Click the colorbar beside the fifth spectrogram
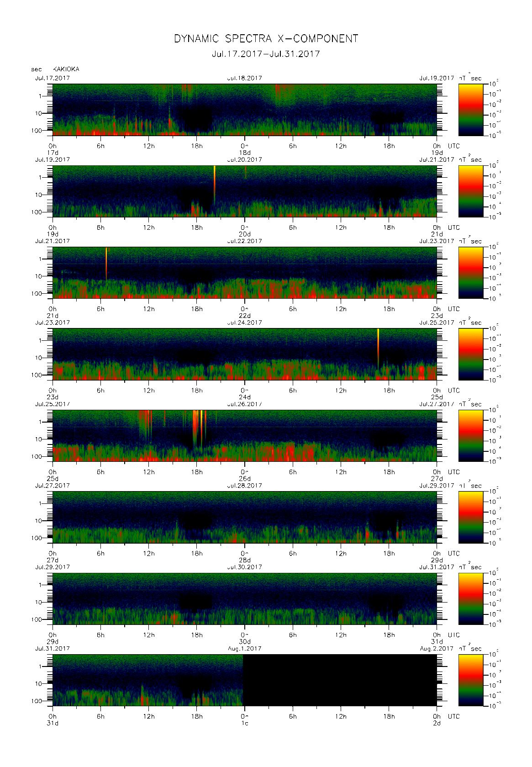Viewport: 532px width, 767px height. [x=470, y=435]
